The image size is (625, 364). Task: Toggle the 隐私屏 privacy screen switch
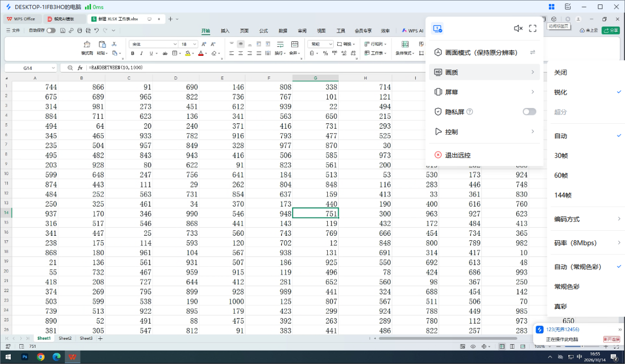pos(529,112)
